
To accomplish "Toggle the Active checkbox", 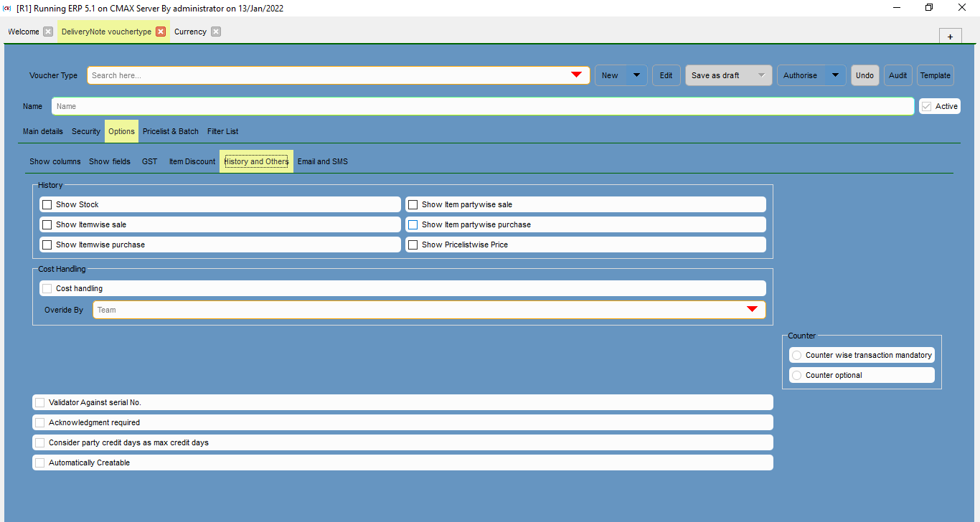I will coord(927,106).
